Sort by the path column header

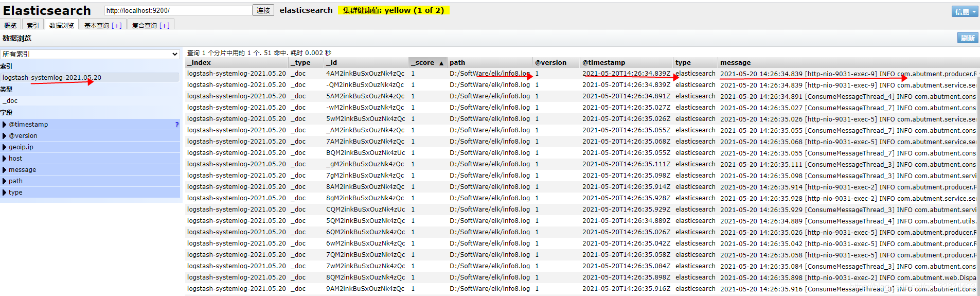click(x=490, y=63)
